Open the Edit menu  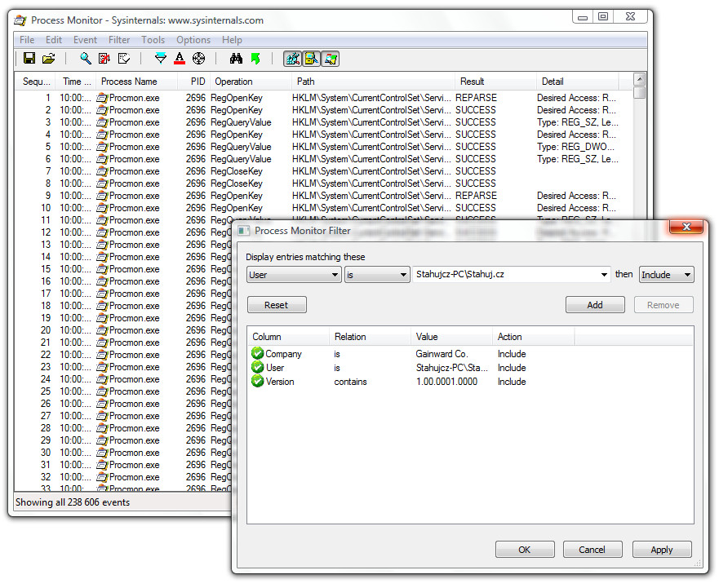pos(54,40)
